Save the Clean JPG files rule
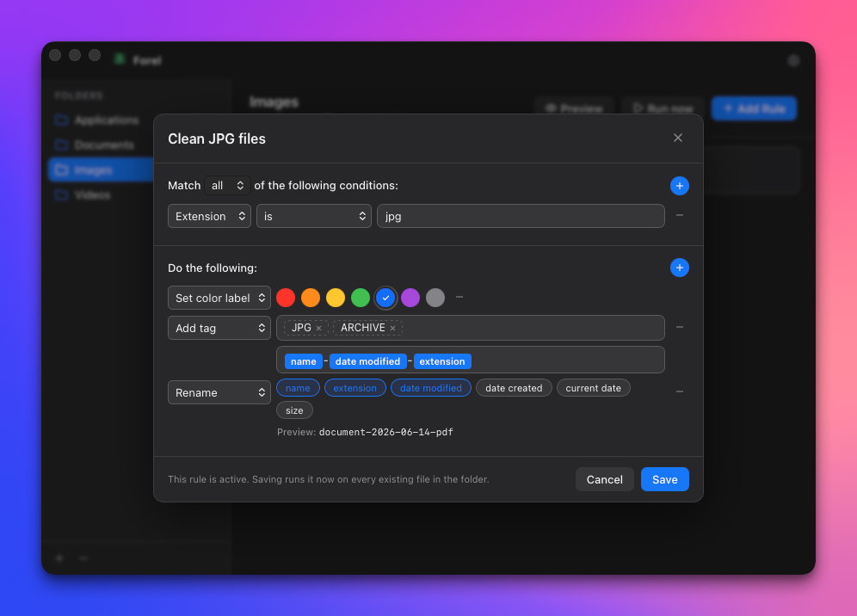857x616 pixels. [x=664, y=479]
